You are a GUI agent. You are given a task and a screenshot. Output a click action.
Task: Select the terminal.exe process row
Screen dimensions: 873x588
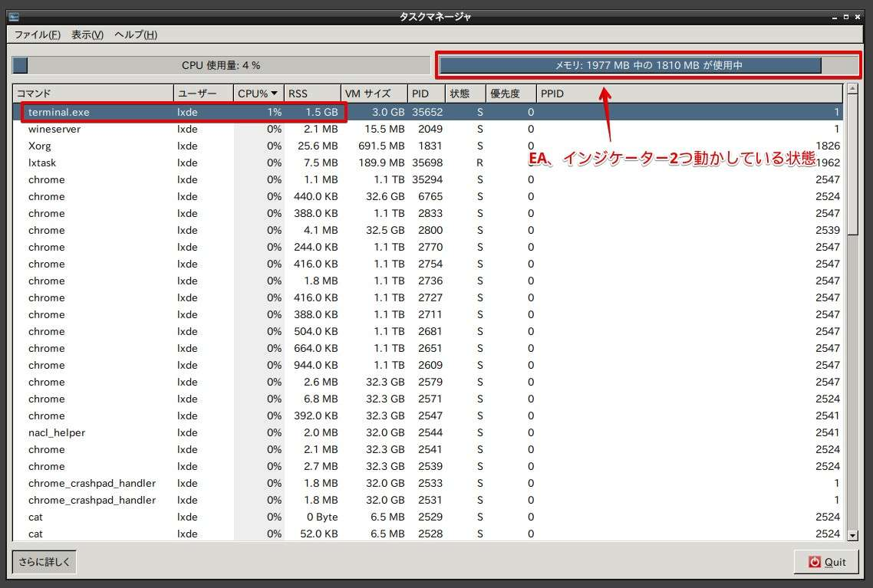click(427, 112)
